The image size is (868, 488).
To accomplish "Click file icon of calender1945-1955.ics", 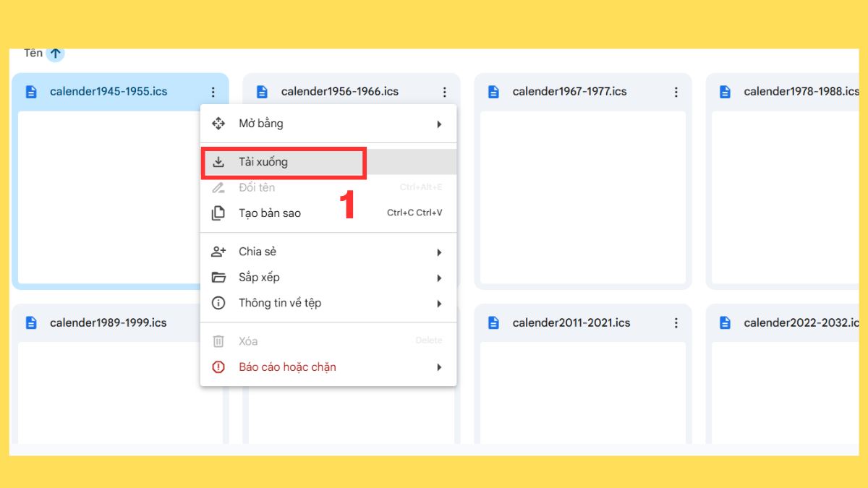I will [31, 92].
